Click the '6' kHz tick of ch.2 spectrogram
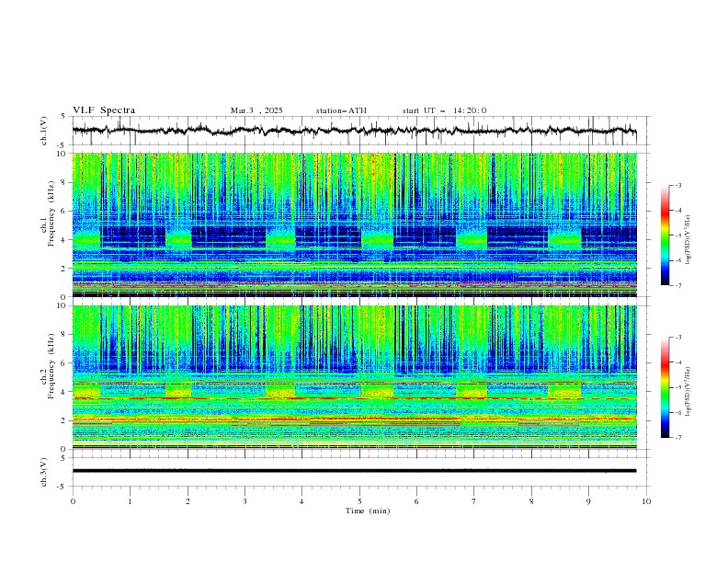The width and height of the screenshot is (728, 563). pyautogui.click(x=64, y=363)
